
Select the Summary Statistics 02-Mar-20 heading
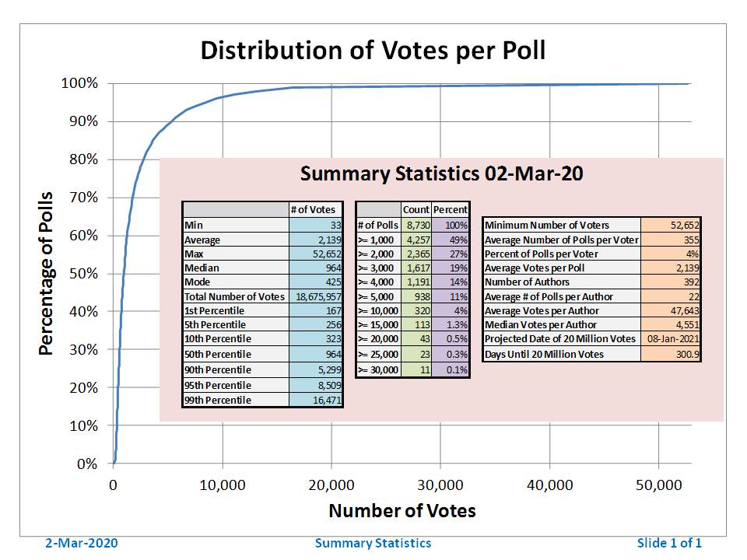(441, 173)
